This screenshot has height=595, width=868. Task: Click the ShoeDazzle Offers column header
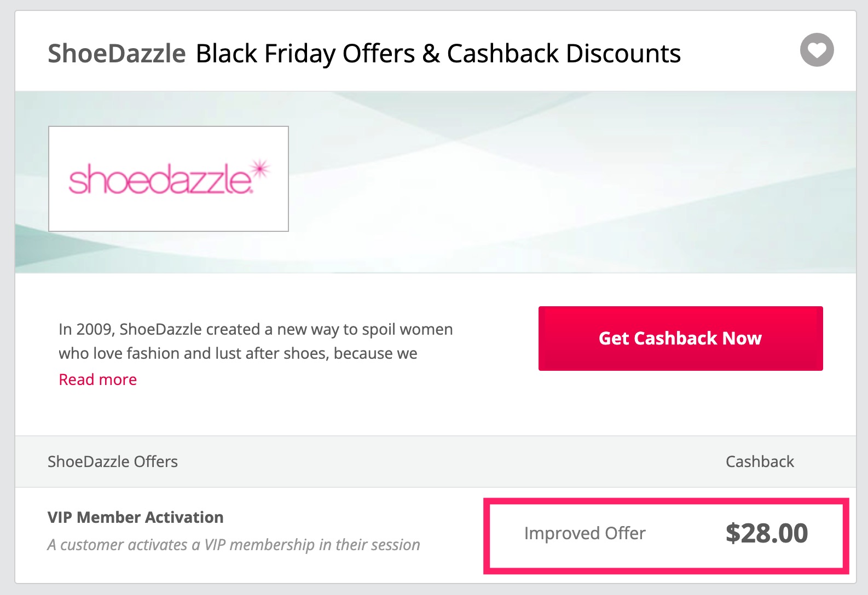pos(112,461)
